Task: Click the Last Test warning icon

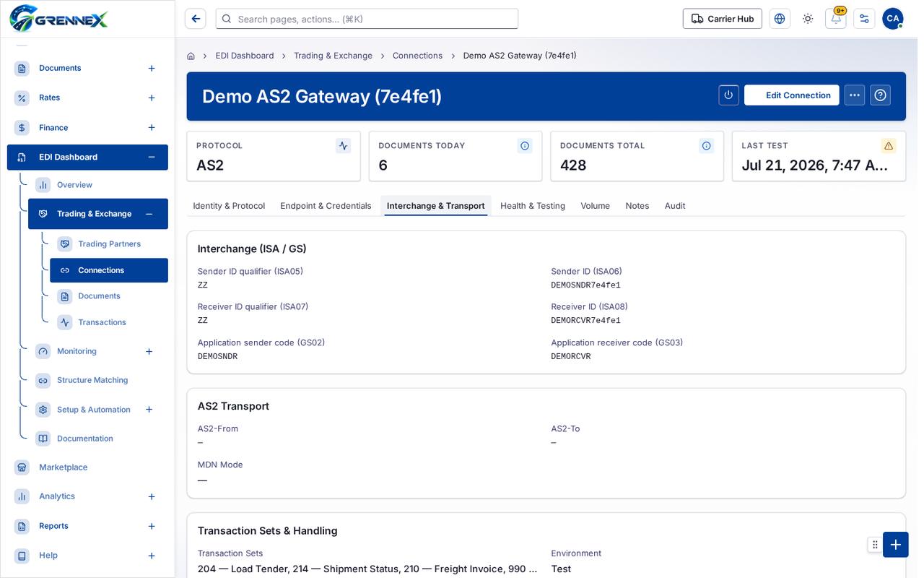Action: (889, 146)
